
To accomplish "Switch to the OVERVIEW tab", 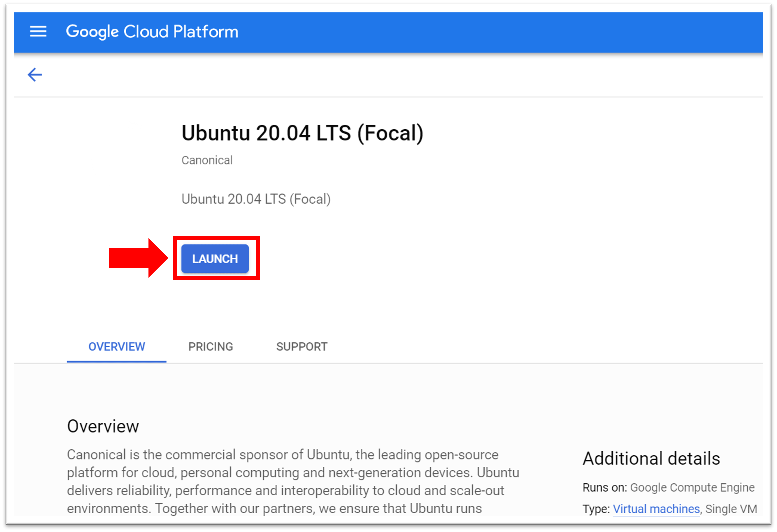I will pyautogui.click(x=117, y=347).
